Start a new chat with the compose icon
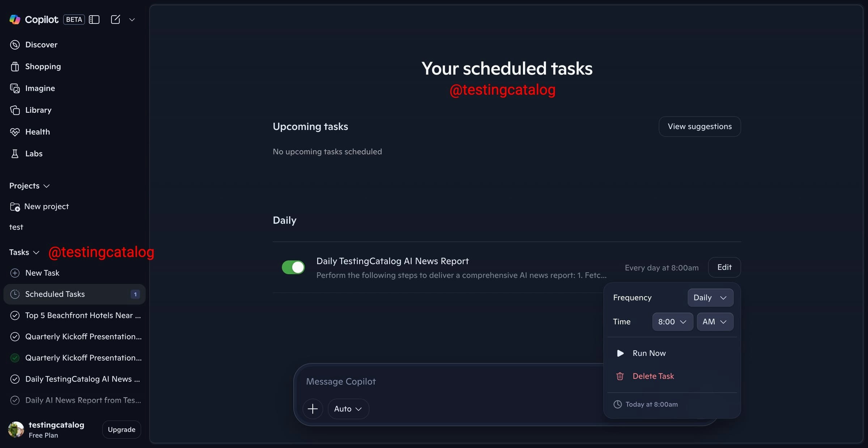 tap(115, 20)
